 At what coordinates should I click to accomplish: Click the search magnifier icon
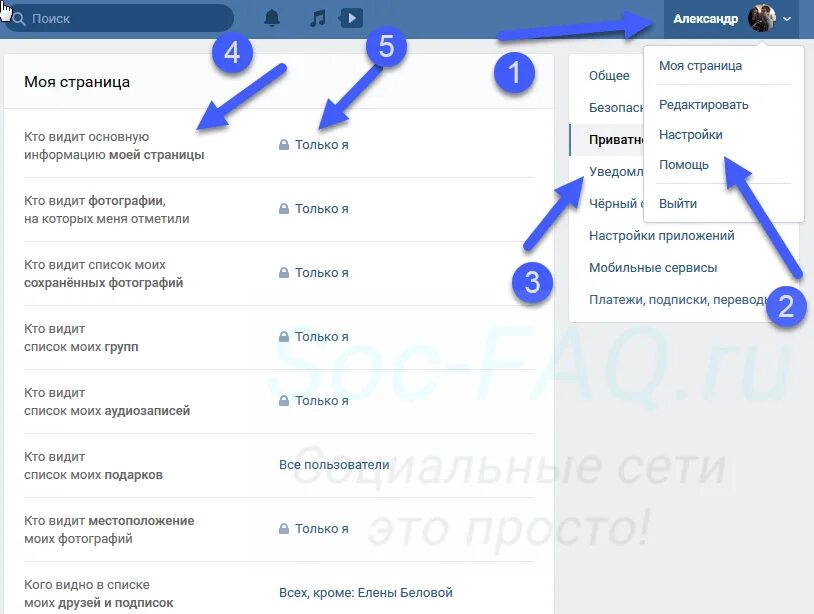click(x=19, y=19)
